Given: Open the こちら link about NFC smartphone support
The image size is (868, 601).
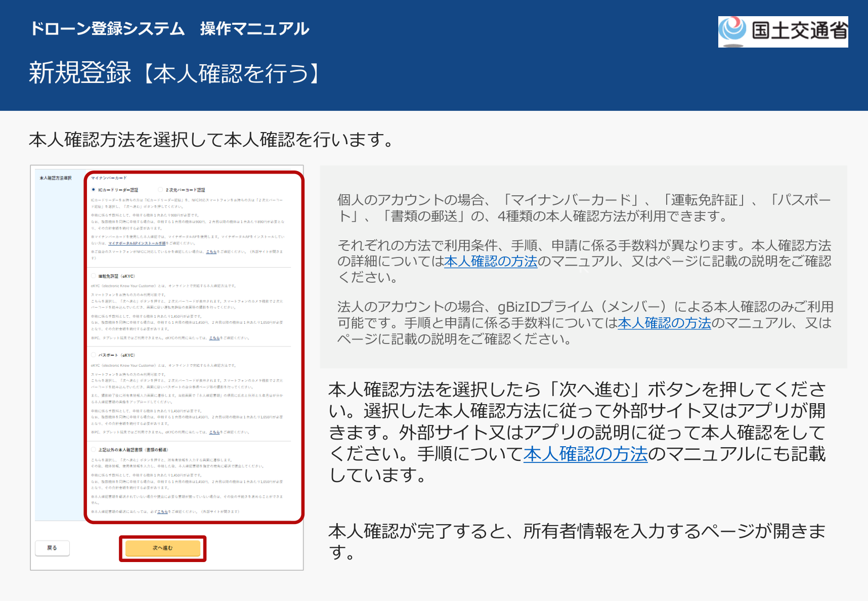Looking at the screenshot, I should [211, 251].
